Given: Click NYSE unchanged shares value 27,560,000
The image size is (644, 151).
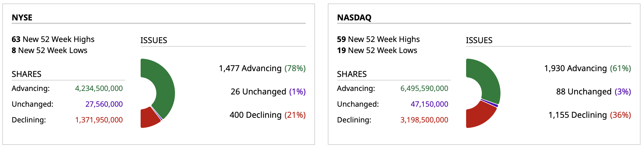Looking at the screenshot, I should pyautogui.click(x=104, y=104).
